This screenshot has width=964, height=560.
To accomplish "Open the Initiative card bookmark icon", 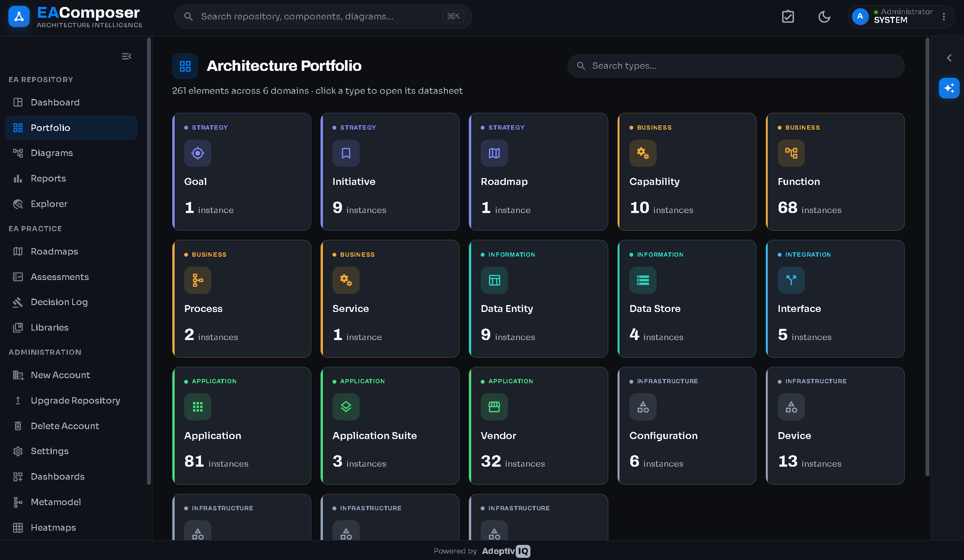I will pyautogui.click(x=346, y=153).
